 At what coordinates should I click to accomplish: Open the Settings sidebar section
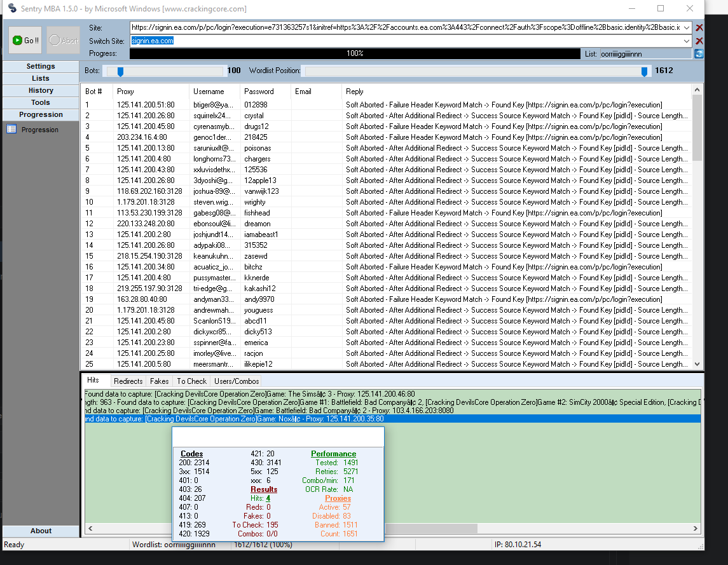(41, 66)
